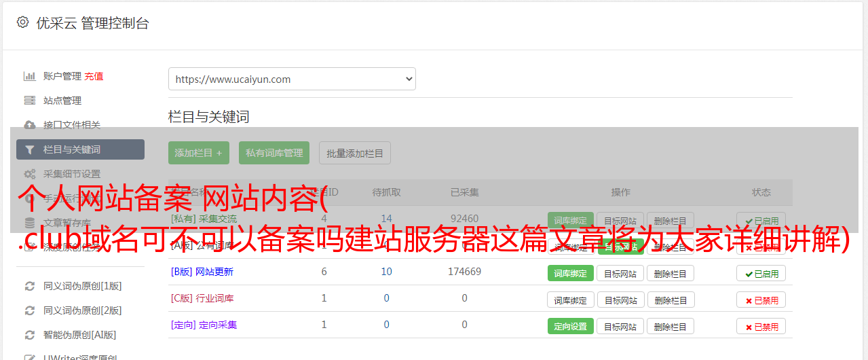The image size is (868, 360).
Task: Click the 92460 value in the 采集交流 row
Action: [x=464, y=219]
